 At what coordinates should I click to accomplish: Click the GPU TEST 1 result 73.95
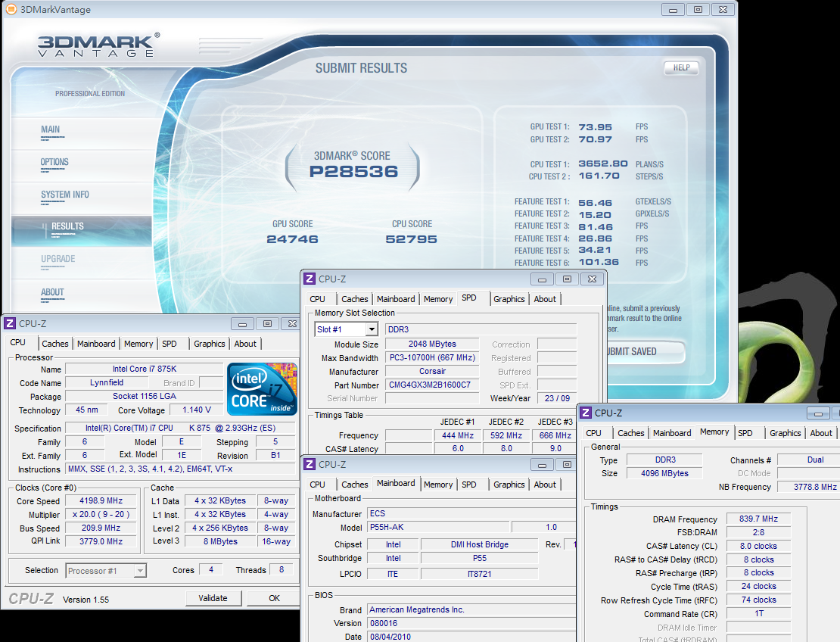[595, 127]
